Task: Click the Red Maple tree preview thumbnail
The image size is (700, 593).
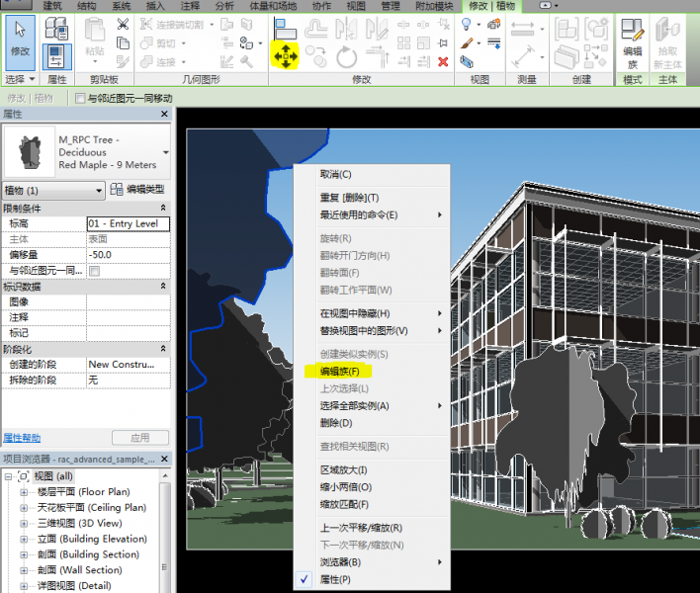Action: click(x=30, y=152)
